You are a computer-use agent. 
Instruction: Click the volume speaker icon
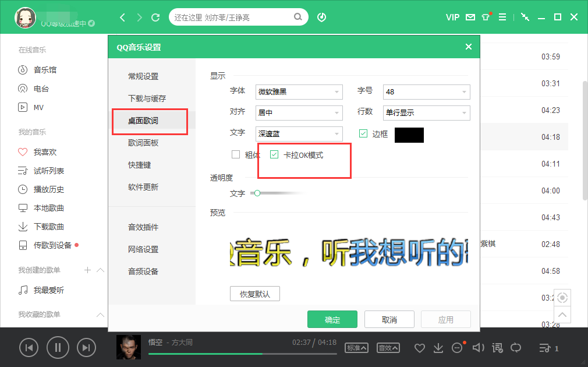tap(478, 348)
